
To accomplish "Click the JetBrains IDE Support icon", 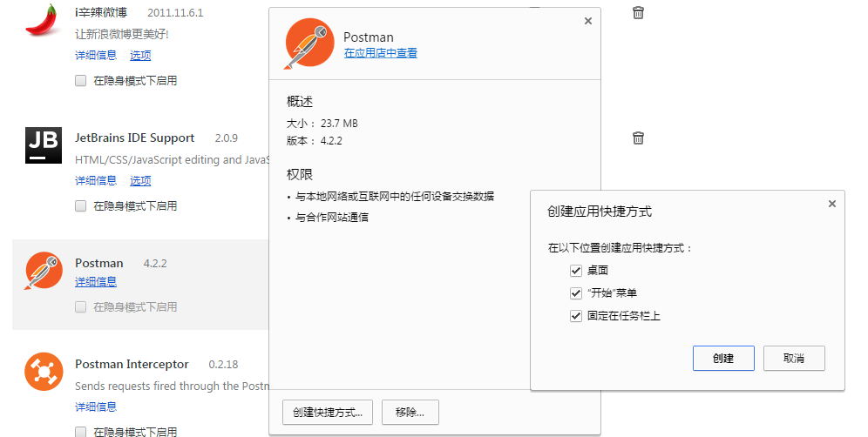I will click(43, 145).
